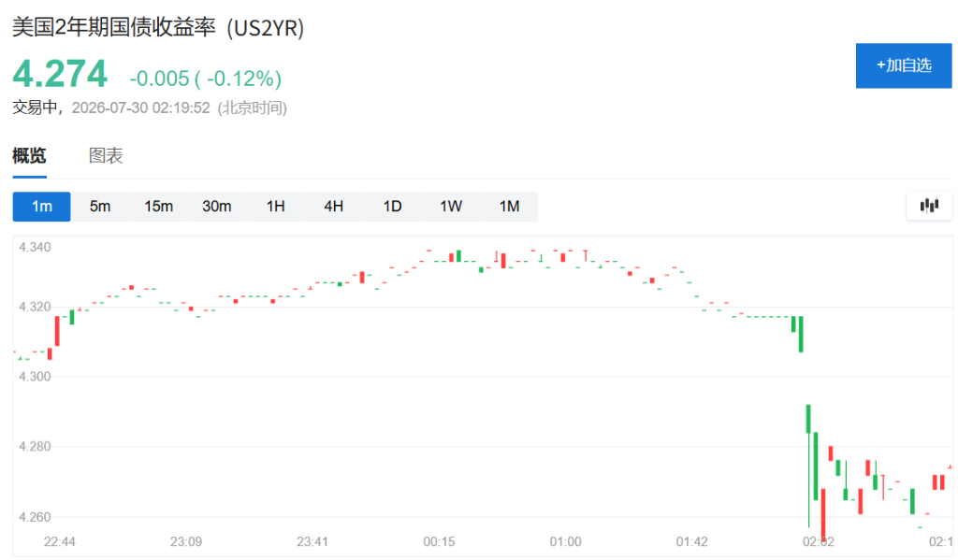Select the 1M monthly interval
Image resolution: width=958 pixels, height=560 pixels.
(x=510, y=207)
